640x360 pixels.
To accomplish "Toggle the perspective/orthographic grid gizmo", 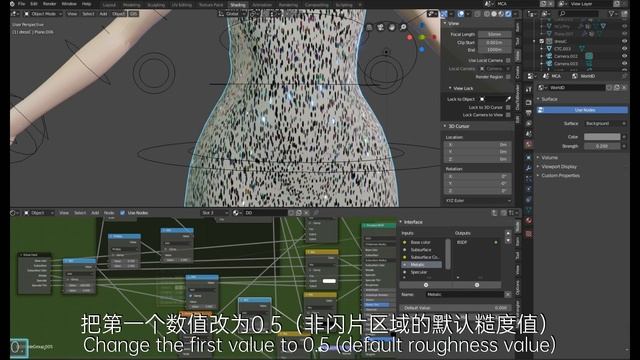I will point(369,27).
